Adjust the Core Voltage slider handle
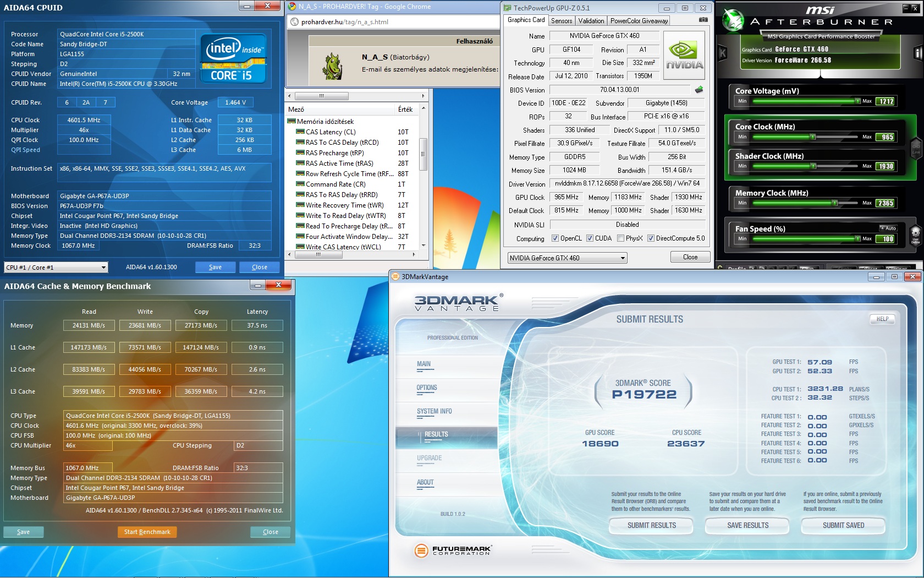This screenshot has width=924, height=578. pyautogui.click(x=857, y=101)
